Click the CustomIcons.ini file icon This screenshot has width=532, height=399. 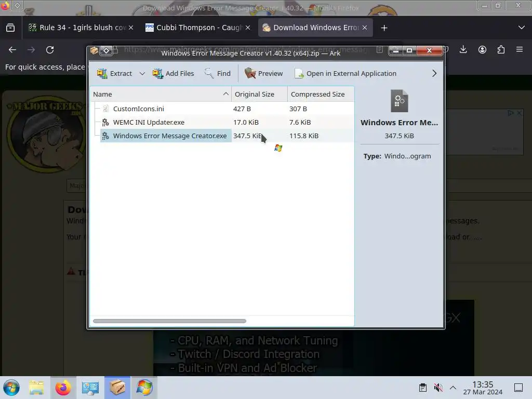pos(105,109)
